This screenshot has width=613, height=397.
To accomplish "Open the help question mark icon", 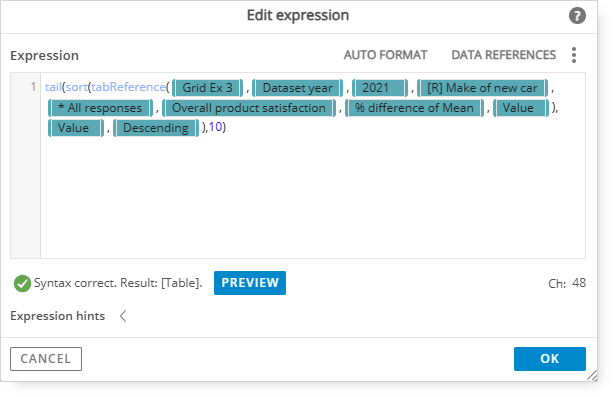I will click(x=577, y=16).
